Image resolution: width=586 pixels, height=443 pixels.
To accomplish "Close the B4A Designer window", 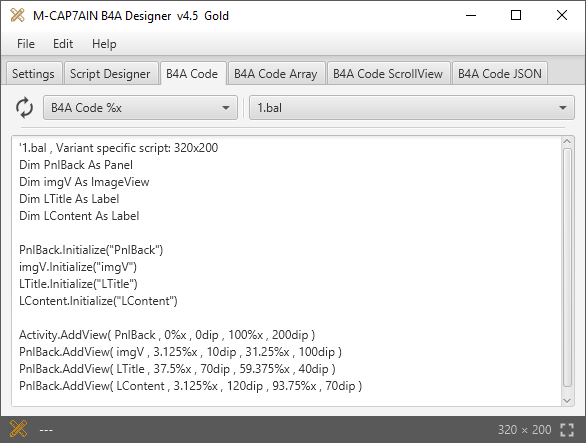I will (562, 15).
